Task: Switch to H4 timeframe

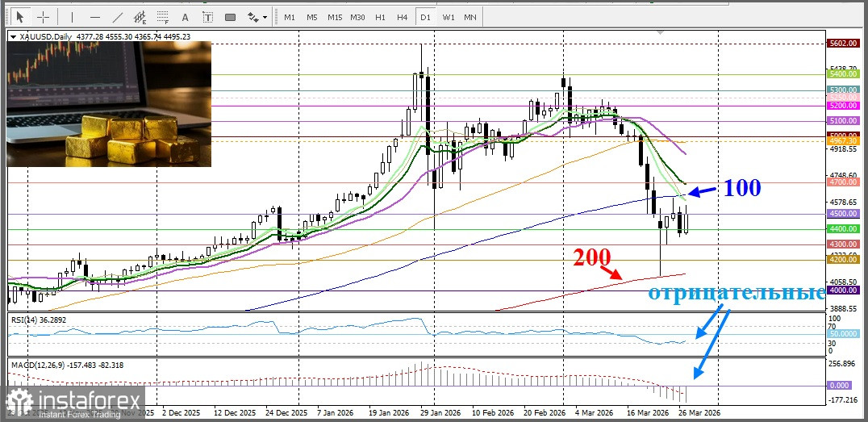Action: [x=403, y=17]
